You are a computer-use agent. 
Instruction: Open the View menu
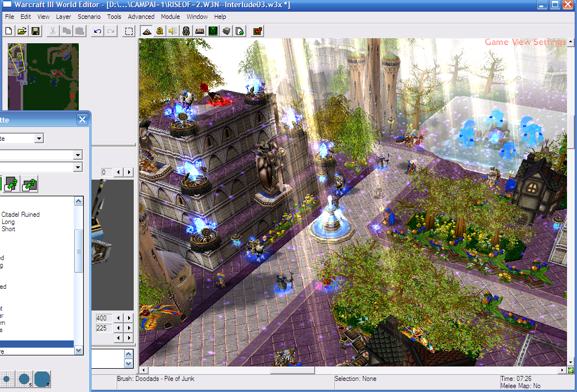[43, 17]
